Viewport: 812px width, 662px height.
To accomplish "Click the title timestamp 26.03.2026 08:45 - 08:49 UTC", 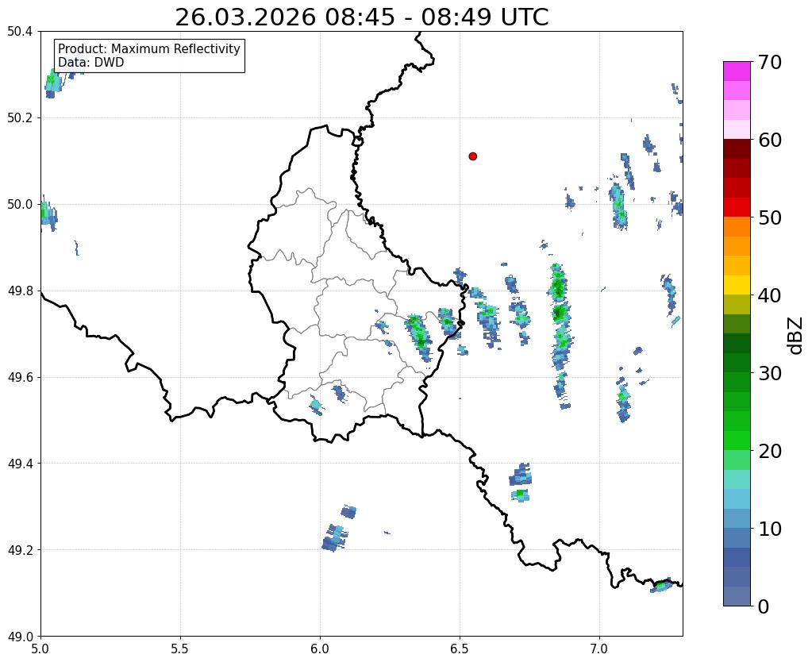I will (361, 17).
